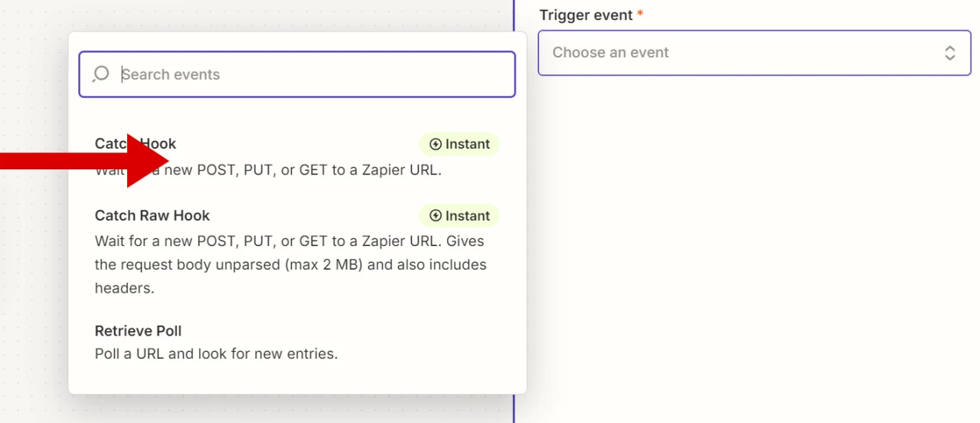Pick the Retrieve Poll event title
980x423 pixels.
138,331
